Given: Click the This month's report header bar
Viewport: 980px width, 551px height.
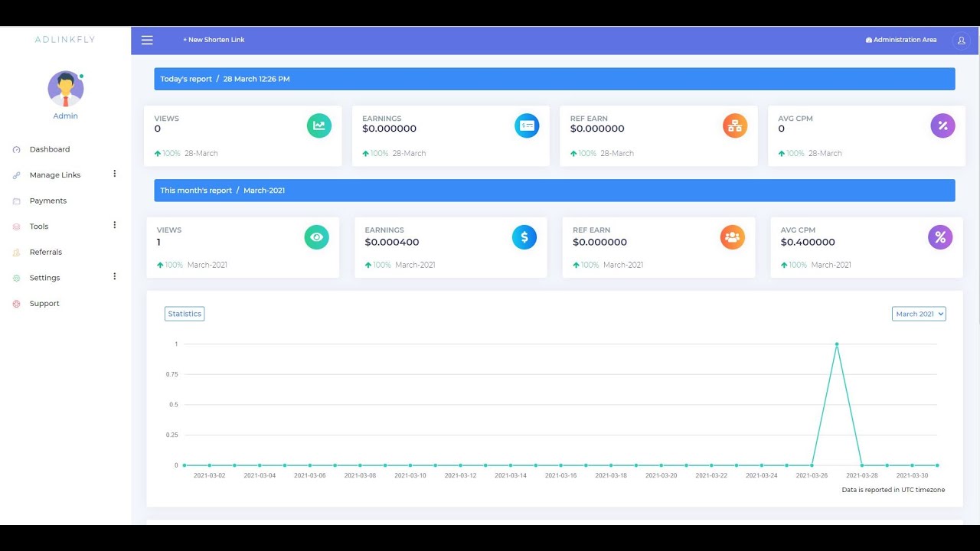Looking at the screenshot, I should (x=554, y=191).
